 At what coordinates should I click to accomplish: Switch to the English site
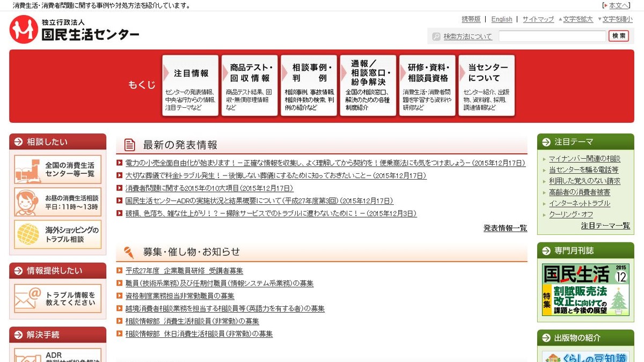[502, 19]
